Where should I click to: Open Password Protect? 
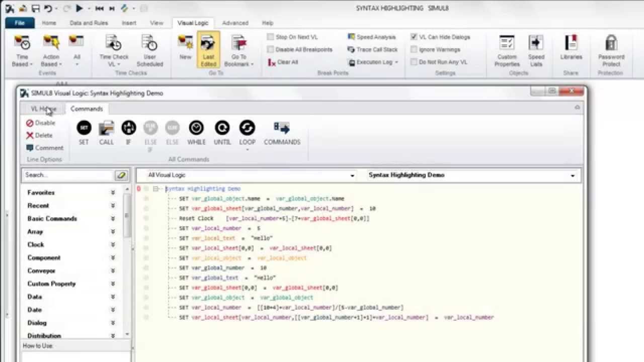tap(611, 50)
